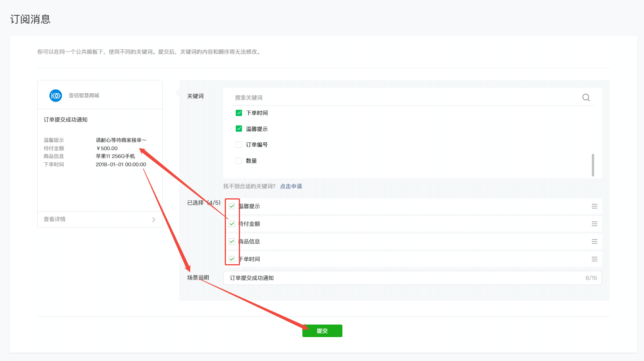The width and height of the screenshot is (644, 361).
Task: Deselect 温馨提示 in the selected list
Action: [232, 206]
